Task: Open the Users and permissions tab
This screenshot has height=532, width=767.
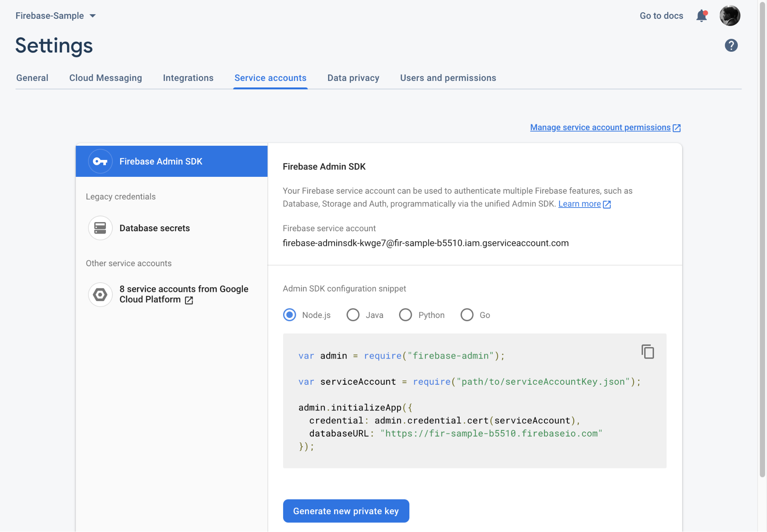Action: tap(448, 78)
